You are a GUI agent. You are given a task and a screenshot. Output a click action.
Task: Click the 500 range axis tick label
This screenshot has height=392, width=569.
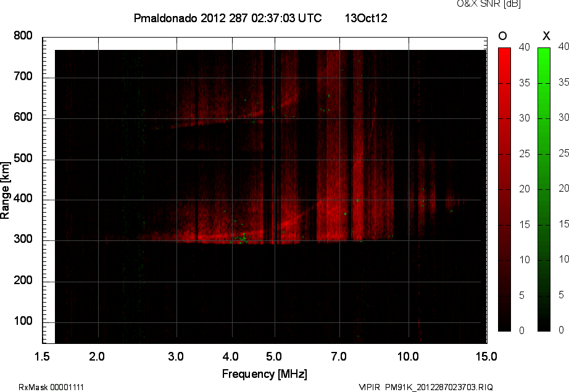(x=23, y=158)
